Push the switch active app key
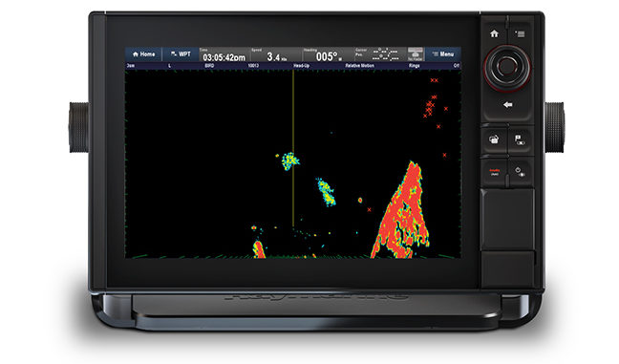619x364 pixels. [494, 139]
